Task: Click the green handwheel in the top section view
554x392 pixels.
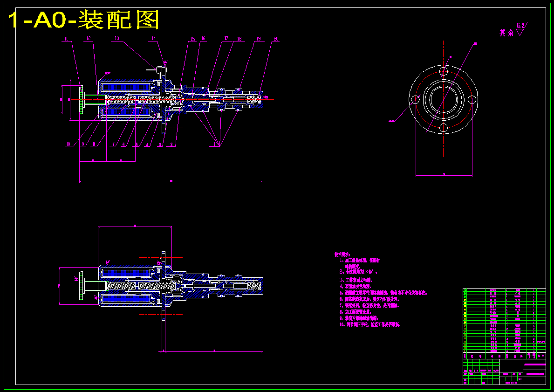Action: point(81,100)
